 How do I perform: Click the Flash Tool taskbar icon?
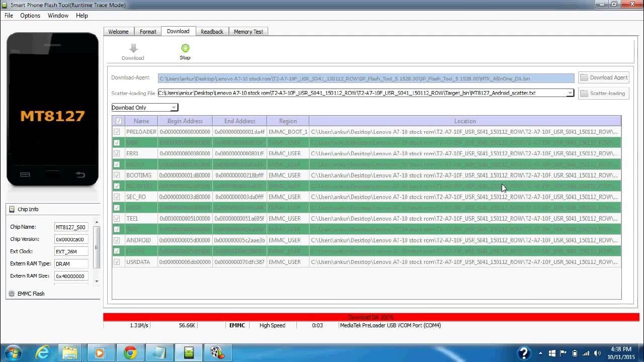click(x=189, y=352)
